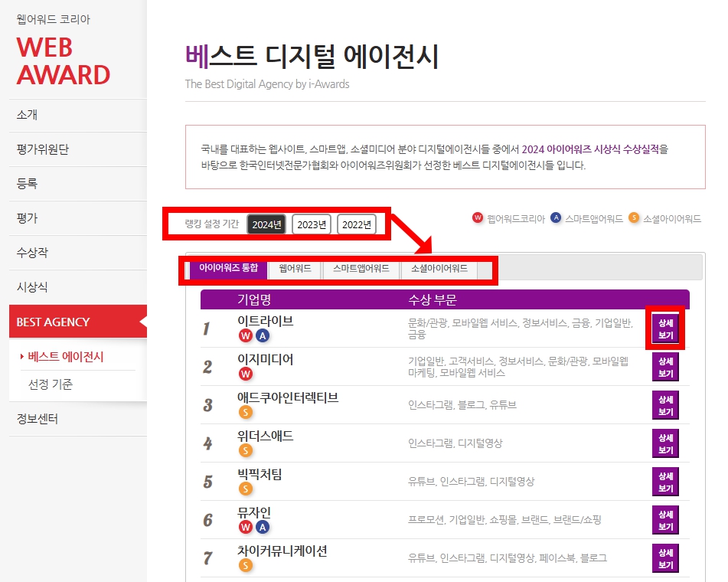Click award categories text 인스타그램, 디지털영상
The height and width of the screenshot is (582, 728).
point(455,443)
